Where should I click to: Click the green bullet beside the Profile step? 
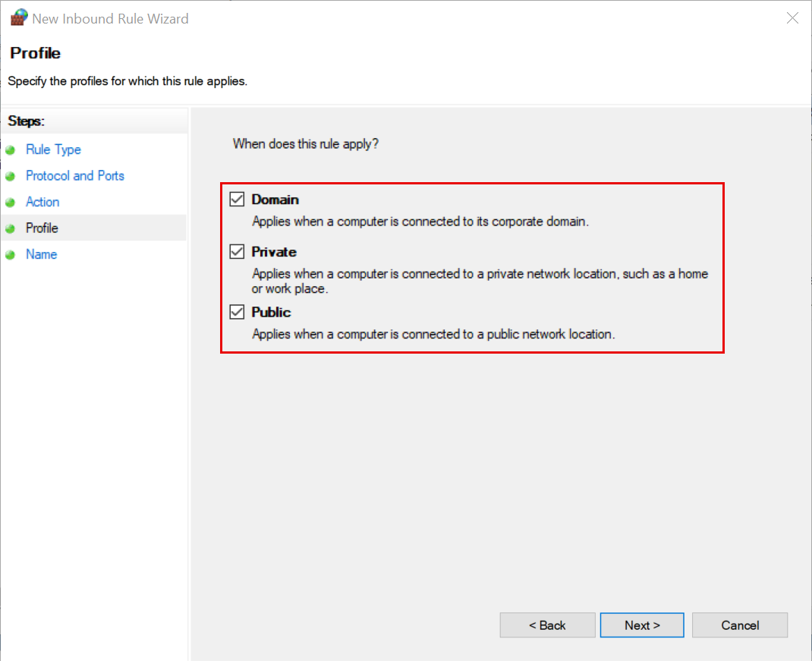tap(10, 228)
